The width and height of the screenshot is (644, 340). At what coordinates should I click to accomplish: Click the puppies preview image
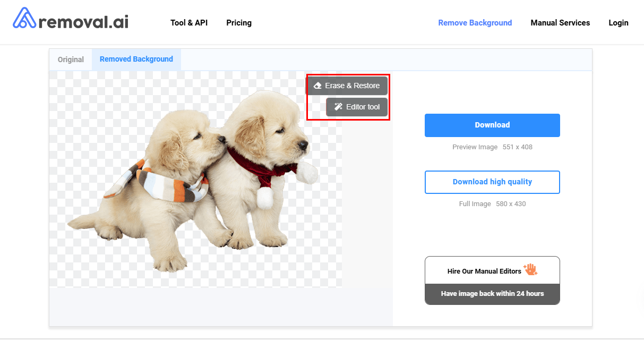[195, 179]
